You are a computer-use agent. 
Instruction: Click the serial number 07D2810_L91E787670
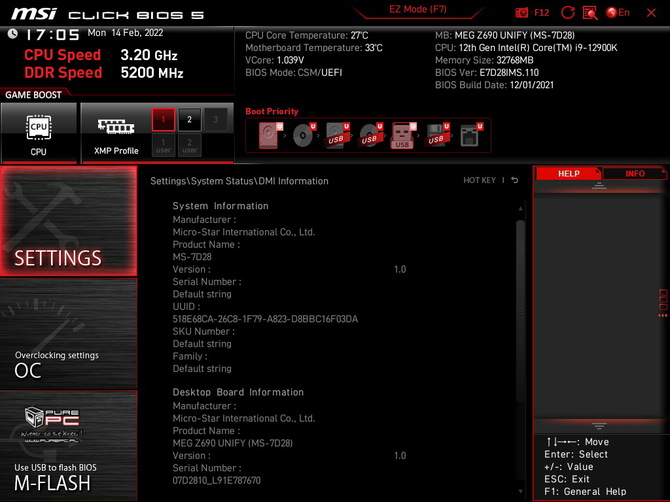pyautogui.click(x=217, y=481)
